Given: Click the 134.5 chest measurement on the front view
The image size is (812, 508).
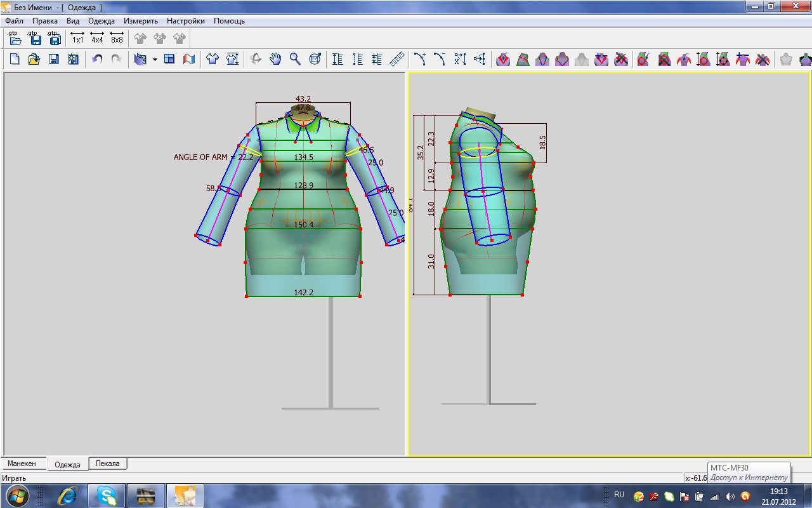Looking at the screenshot, I should tap(303, 157).
